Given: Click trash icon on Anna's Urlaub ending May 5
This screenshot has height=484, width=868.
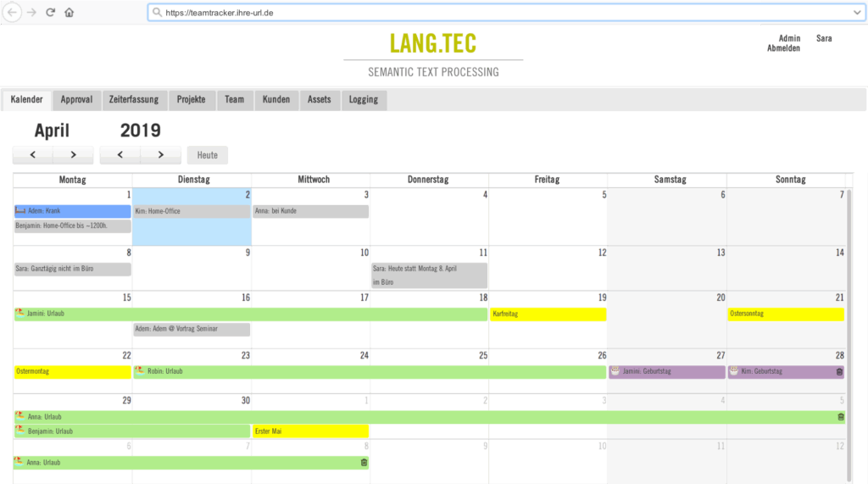Looking at the screenshot, I should click(840, 416).
